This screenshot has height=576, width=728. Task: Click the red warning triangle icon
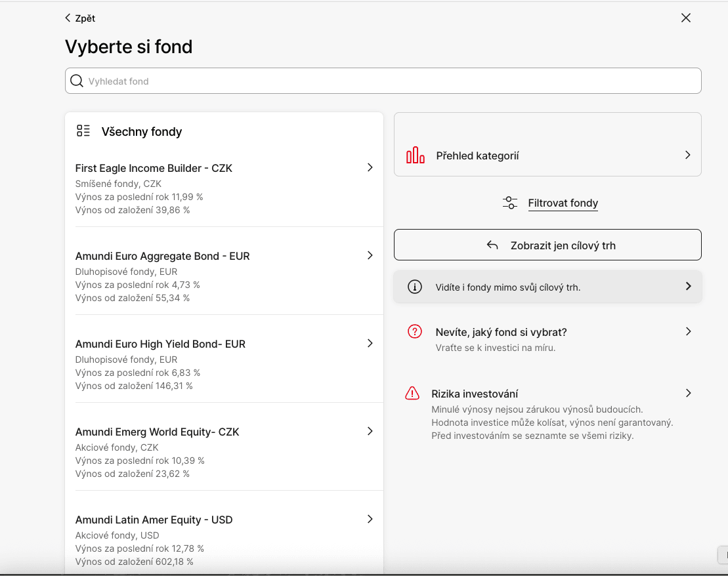[412, 393]
